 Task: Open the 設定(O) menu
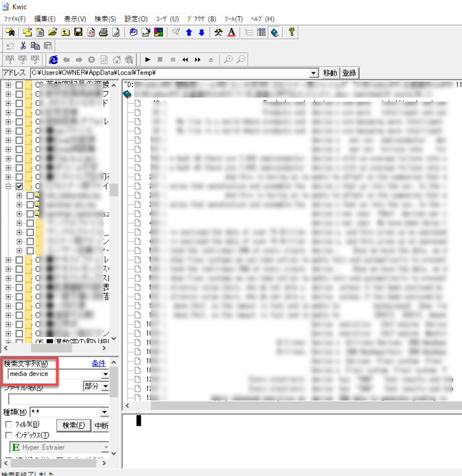[x=136, y=19]
